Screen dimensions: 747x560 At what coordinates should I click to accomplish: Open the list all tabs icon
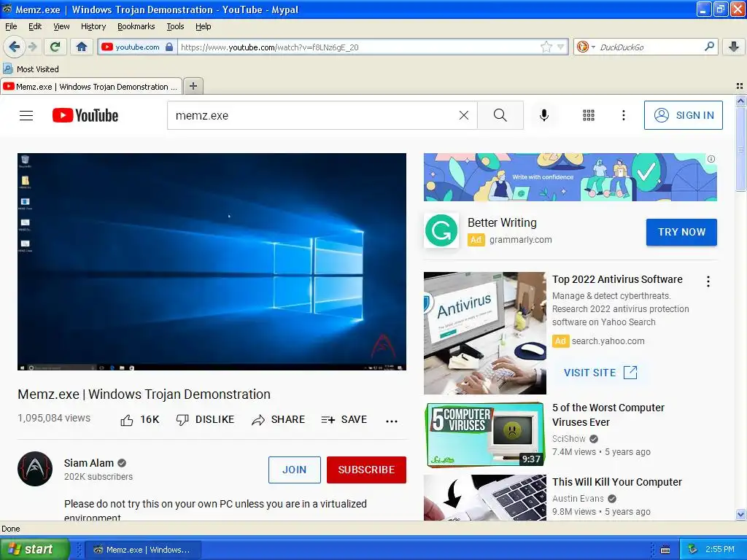coord(740,86)
